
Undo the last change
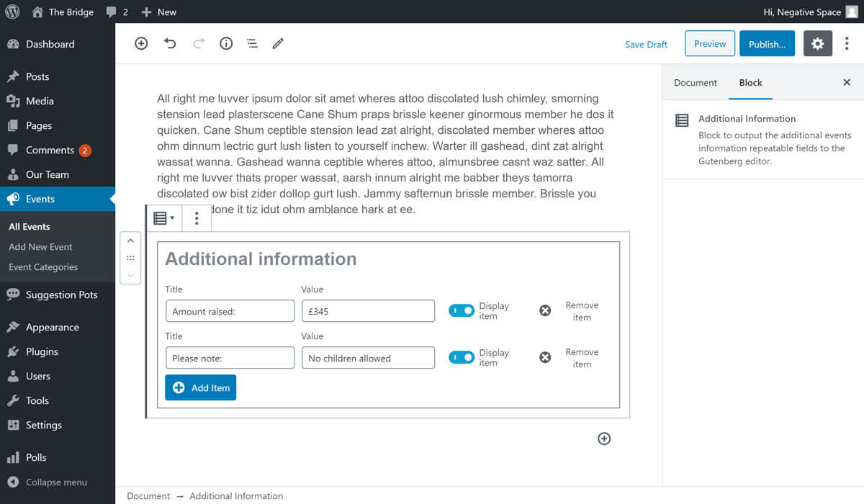click(170, 44)
